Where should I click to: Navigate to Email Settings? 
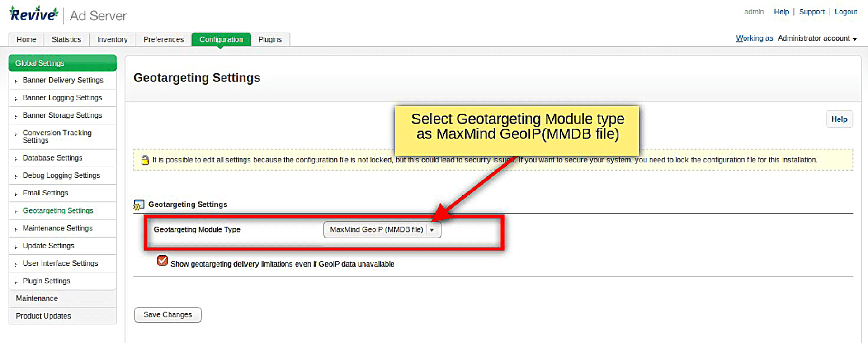[x=45, y=193]
